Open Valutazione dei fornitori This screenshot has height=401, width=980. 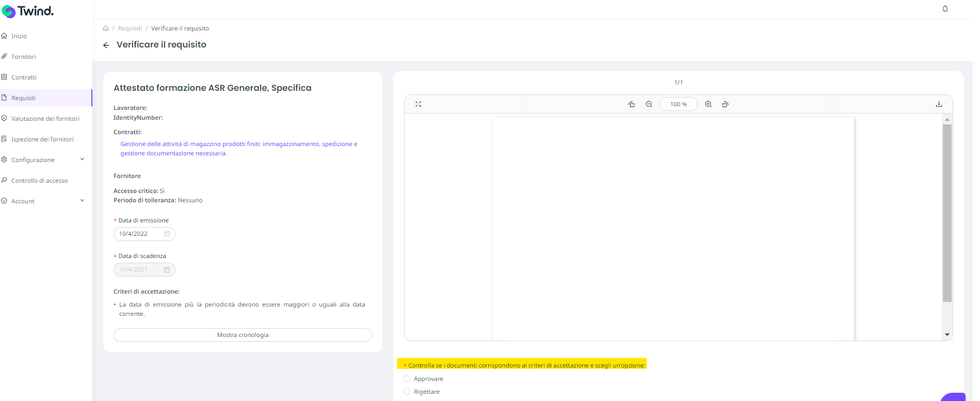tap(46, 119)
